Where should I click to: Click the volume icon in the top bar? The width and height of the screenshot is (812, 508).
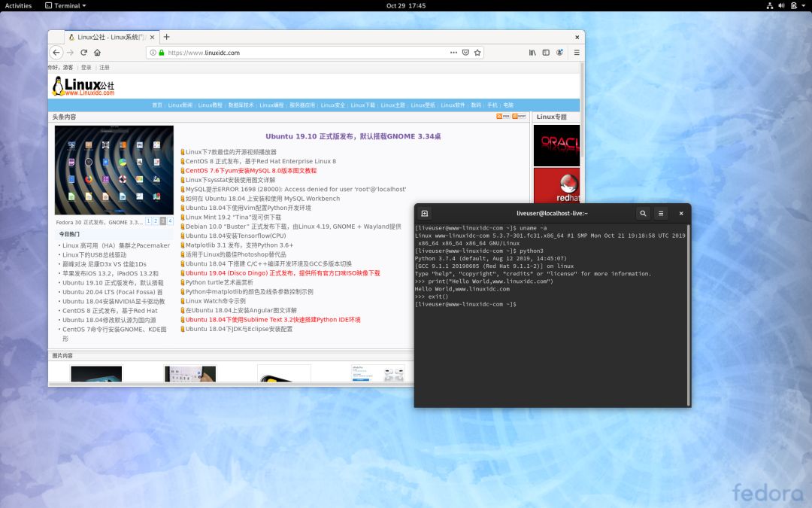(781, 6)
